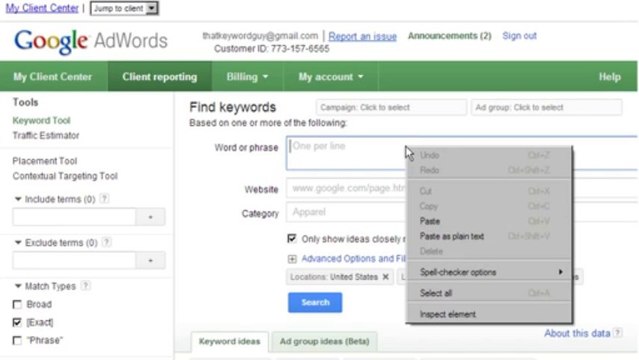The height and width of the screenshot is (360, 639).
Task: Collapse the Match Types section
Action: click(18, 286)
